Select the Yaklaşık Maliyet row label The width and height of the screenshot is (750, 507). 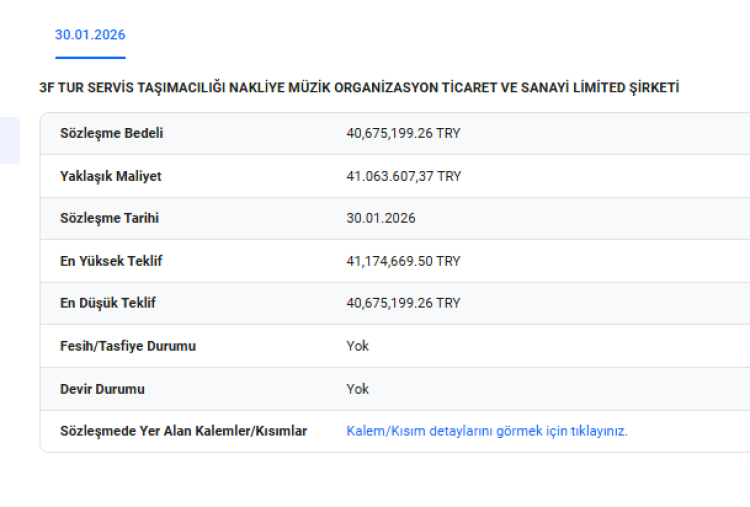point(110,176)
